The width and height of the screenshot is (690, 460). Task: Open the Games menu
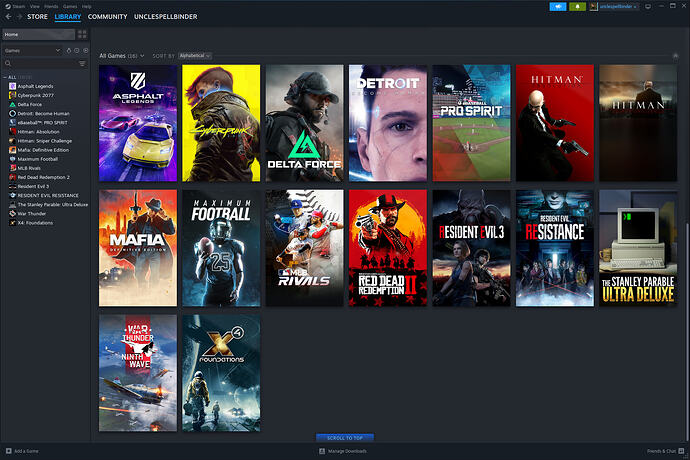(x=70, y=7)
